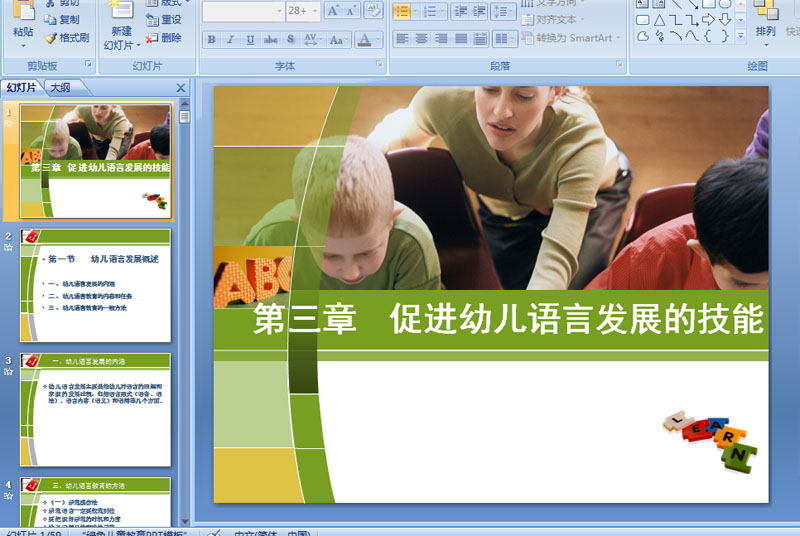Open the 字体 font dialog launcher

379,64
